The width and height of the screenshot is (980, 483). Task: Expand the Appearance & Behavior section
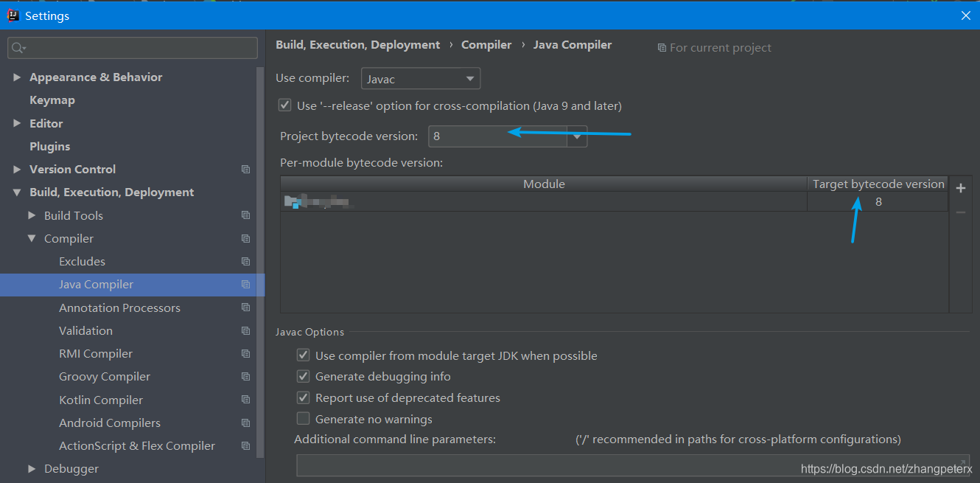click(17, 77)
